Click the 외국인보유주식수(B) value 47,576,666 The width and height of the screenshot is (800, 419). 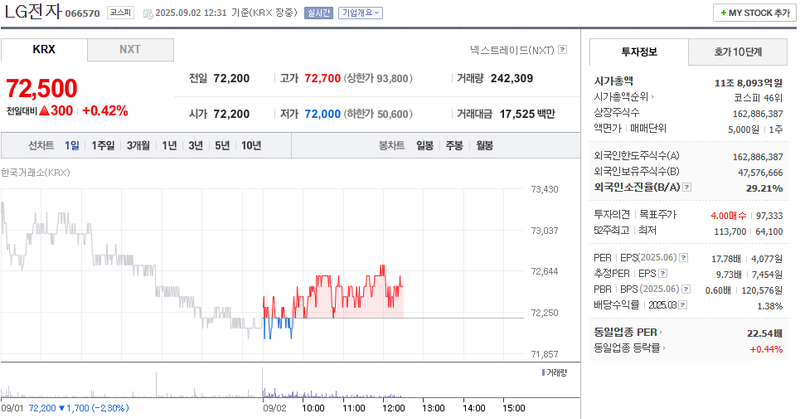(x=760, y=172)
